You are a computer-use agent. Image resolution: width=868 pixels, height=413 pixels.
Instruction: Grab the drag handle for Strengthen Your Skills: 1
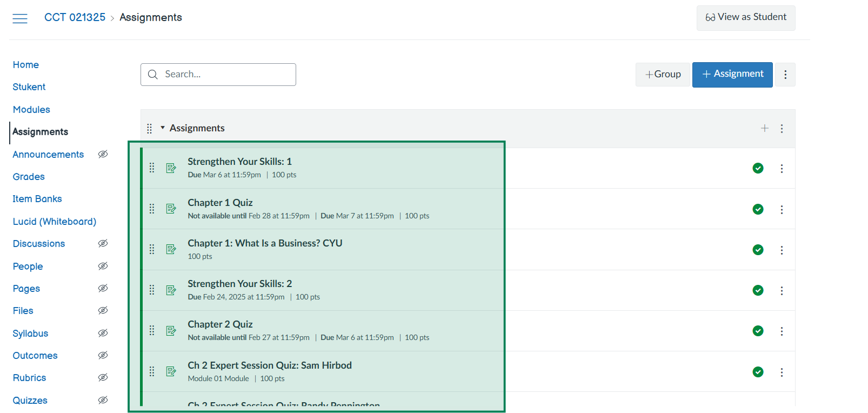click(x=152, y=168)
